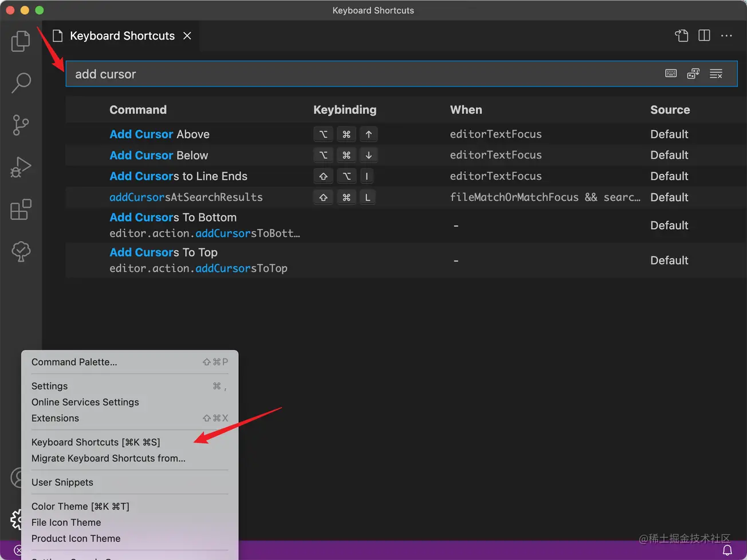747x560 pixels.
Task: Open Keyboard Shortcuts JSON file icon
Action: (x=681, y=36)
